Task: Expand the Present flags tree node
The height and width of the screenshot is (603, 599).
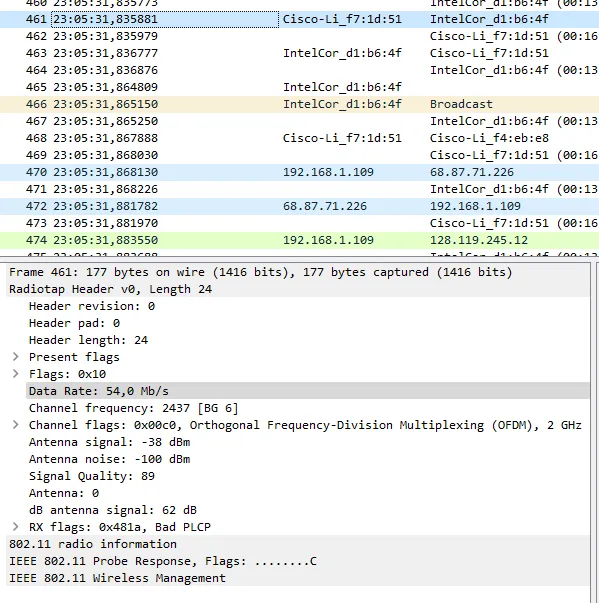Action: 15,357
